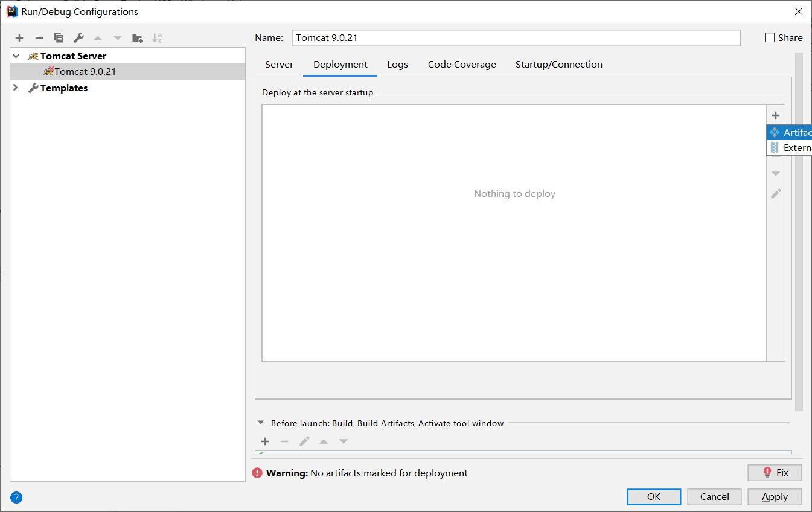Move Before launch task down
Image resolution: width=812 pixels, height=512 pixels.
pos(344,441)
